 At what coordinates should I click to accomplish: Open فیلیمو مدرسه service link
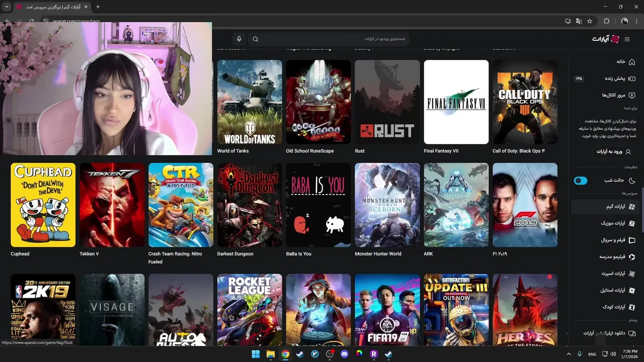click(605, 257)
